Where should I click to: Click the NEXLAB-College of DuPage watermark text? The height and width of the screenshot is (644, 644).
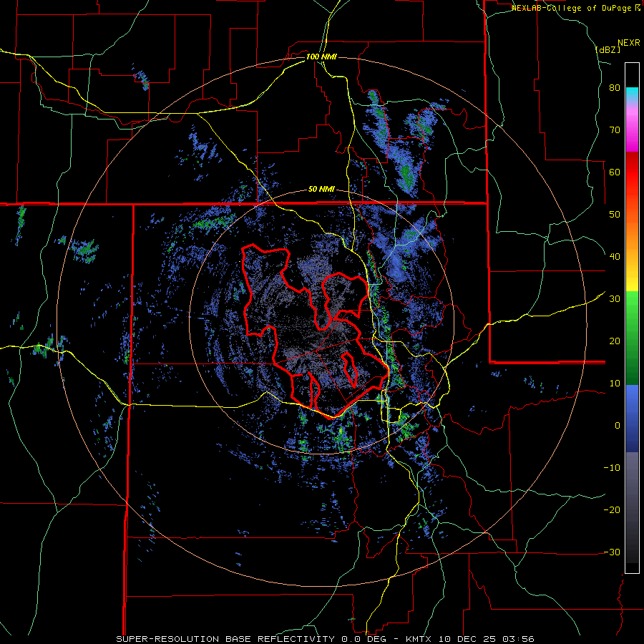pos(575,8)
